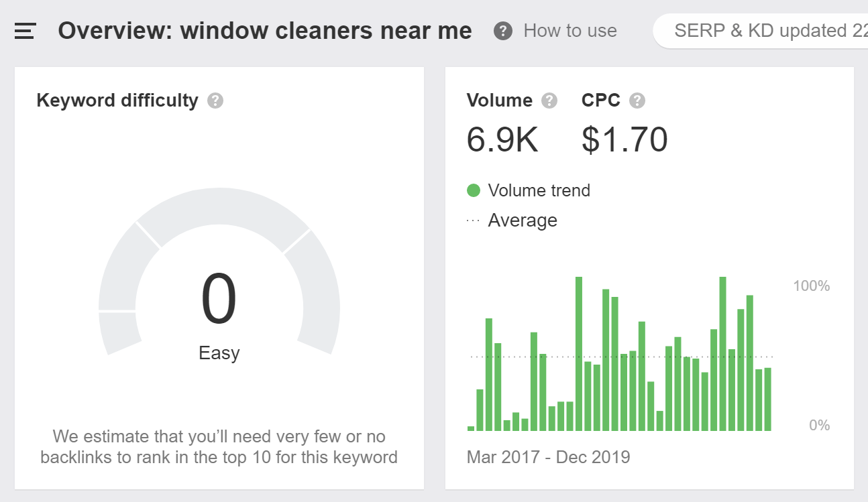Click the last bar of volume chart
Image resolution: width=868 pixels, height=502 pixels.
pos(767,399)
